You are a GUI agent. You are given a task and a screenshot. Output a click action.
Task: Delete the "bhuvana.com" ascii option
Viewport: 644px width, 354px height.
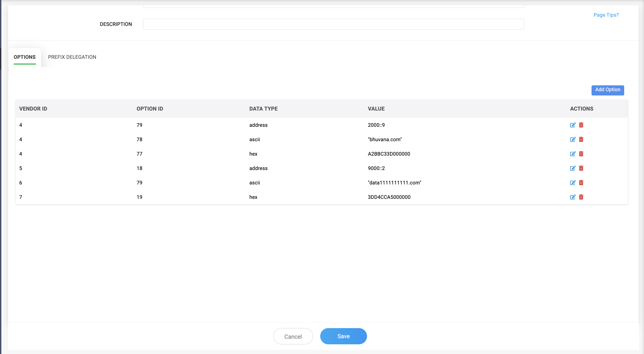pos(581,139)
